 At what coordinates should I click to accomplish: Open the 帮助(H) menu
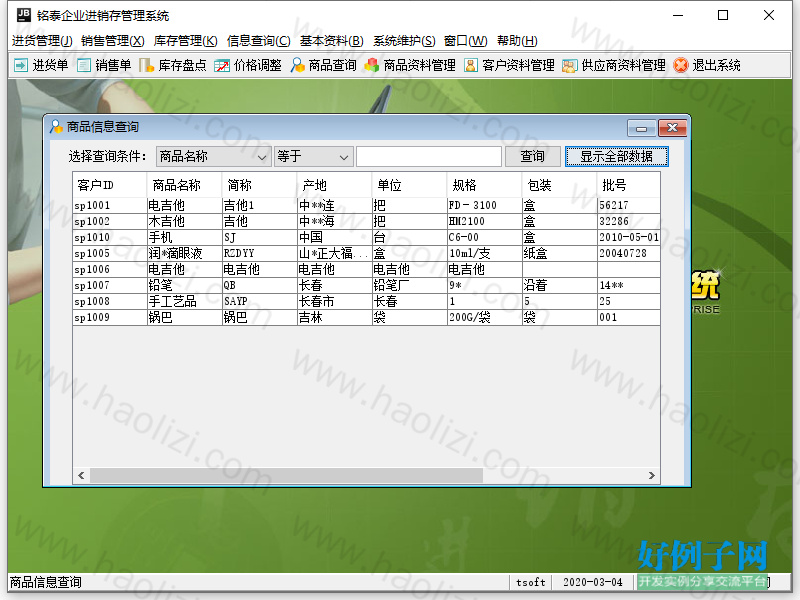click(x=517, y=41)
